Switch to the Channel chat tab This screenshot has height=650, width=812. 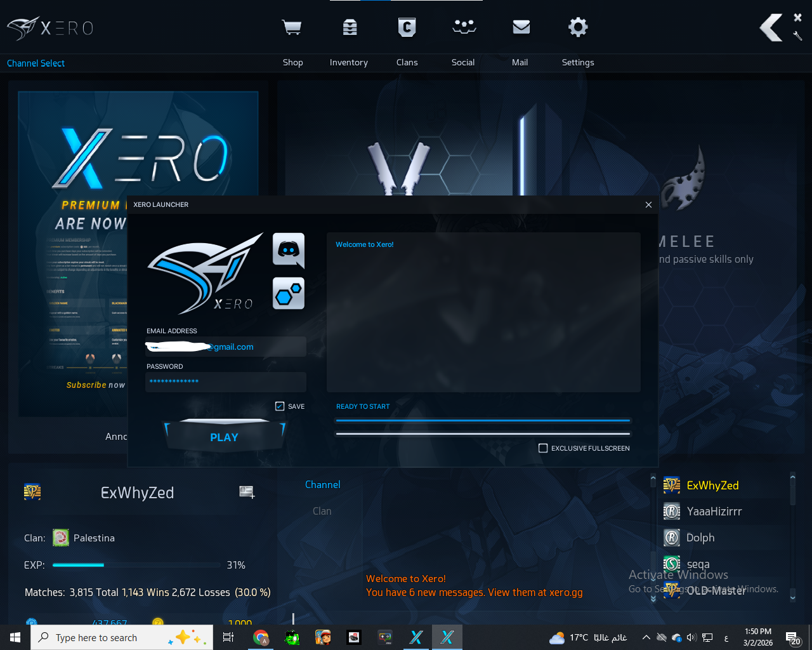[322, 485]
